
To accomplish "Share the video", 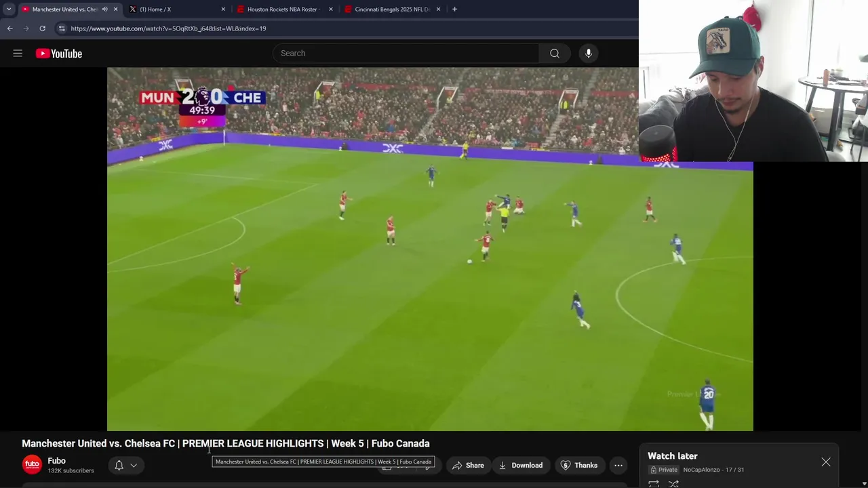I will click(x=468, y=465).
